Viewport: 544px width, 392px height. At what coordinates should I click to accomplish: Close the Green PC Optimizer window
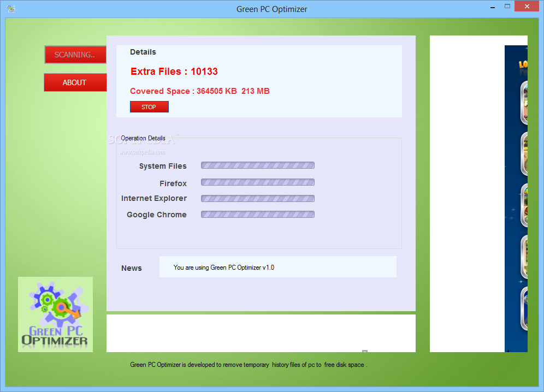click(x=527, y=6)
